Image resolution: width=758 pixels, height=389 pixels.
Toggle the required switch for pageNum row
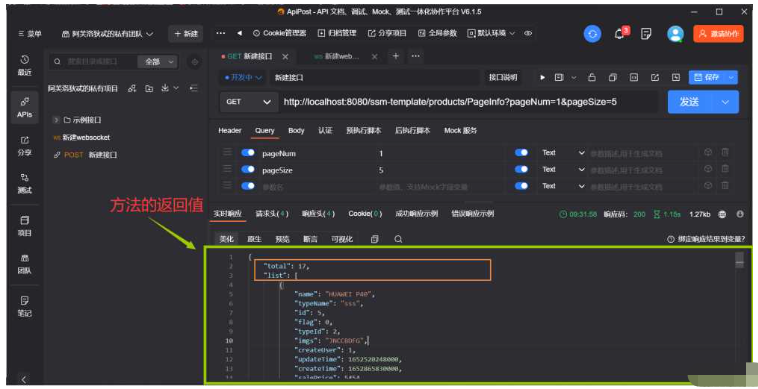point(521,153)
